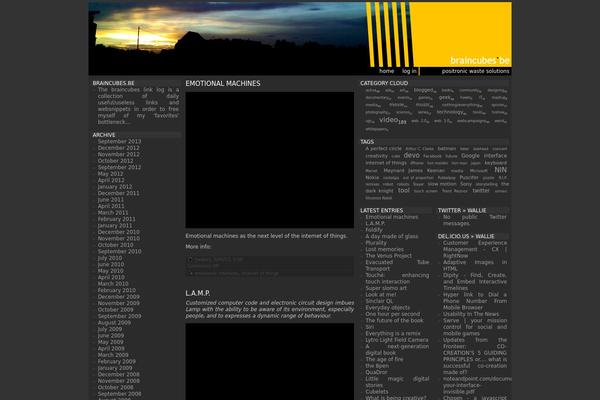
Task: Open the October 2012 archive
Action: tap(116, 161)
